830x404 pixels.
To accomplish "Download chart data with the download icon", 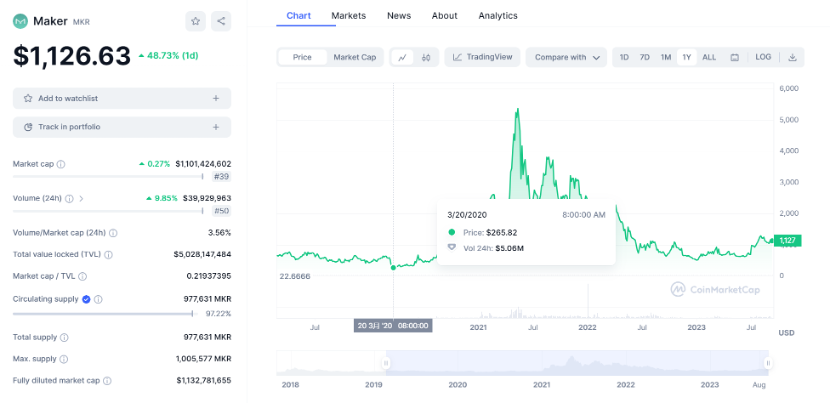I will coord(792,57).
